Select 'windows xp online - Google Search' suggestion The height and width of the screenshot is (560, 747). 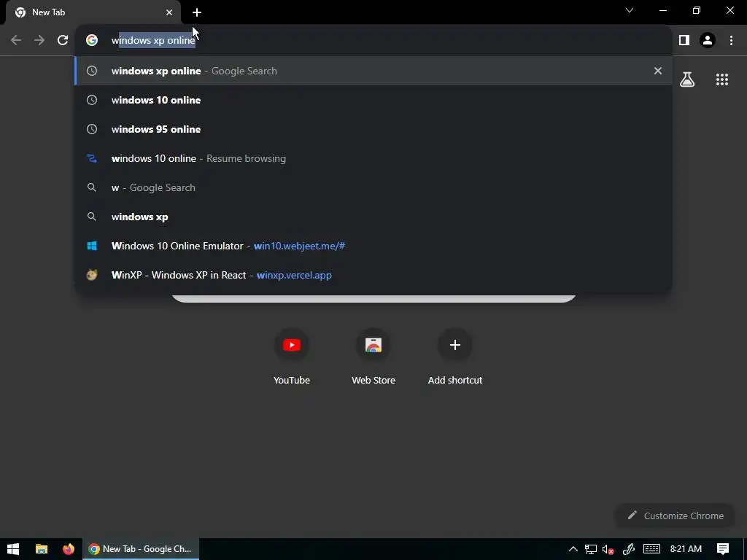coord(373,71)
